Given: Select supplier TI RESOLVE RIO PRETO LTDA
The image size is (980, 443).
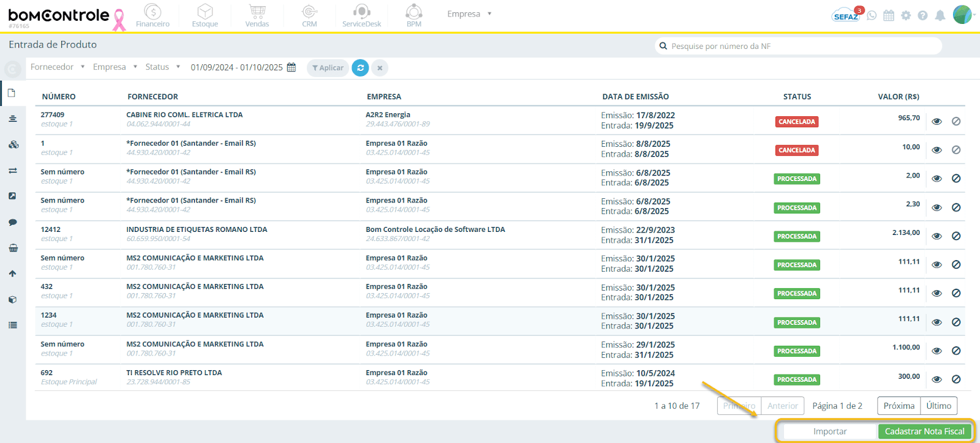Looking at the screenshot, I should point(174,373).
